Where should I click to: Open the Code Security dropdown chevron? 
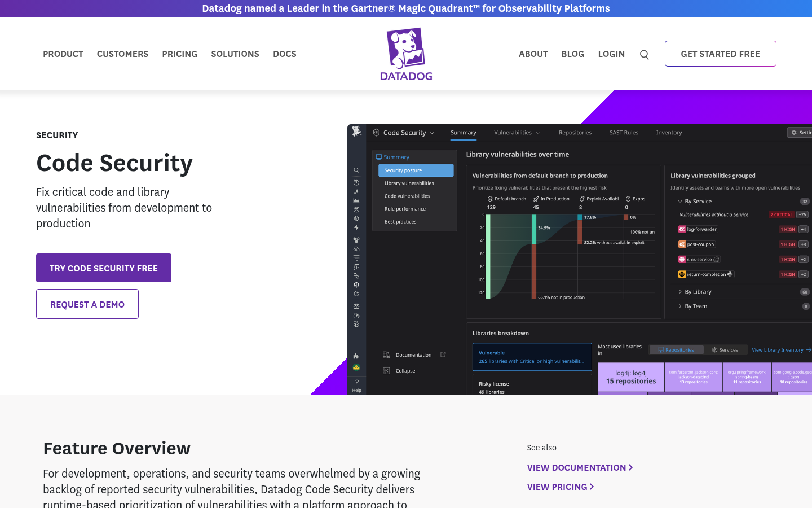(433, 133)
